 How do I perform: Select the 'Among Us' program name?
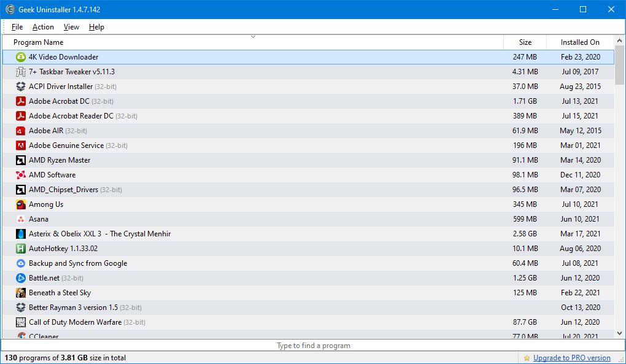pyautogui.click(x=46, y=204)
